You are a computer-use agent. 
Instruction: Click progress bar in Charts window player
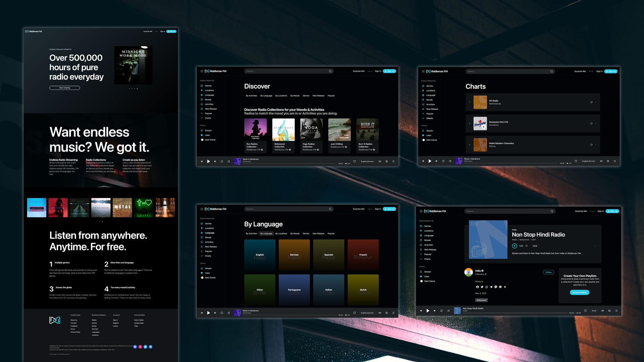coord(511,163)
